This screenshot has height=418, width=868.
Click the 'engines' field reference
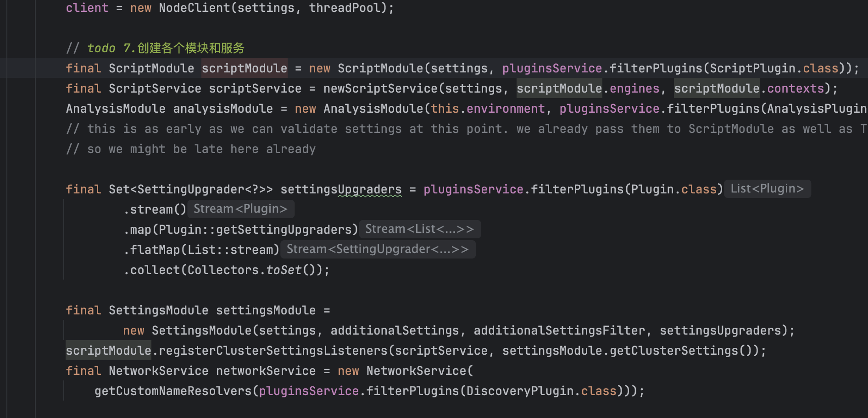(x=634, y=88)
